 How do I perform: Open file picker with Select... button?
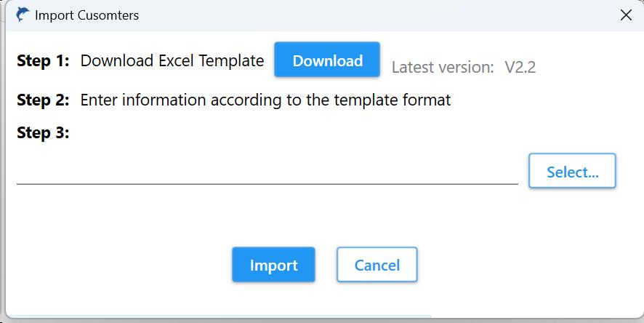(572, 172)
